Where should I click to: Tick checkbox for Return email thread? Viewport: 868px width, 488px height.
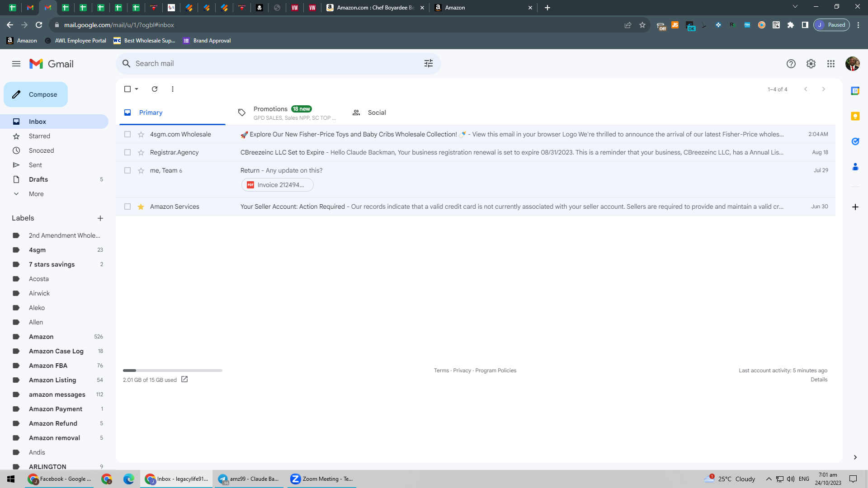click(x=127, y=170)
